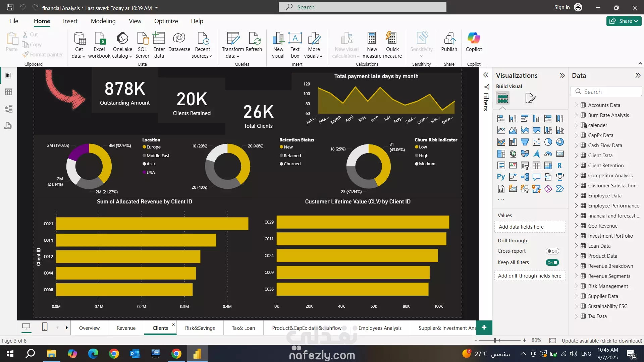Click Update available download link
The width and height of the screenshot is (644, 362).
[x=602, y=341]
